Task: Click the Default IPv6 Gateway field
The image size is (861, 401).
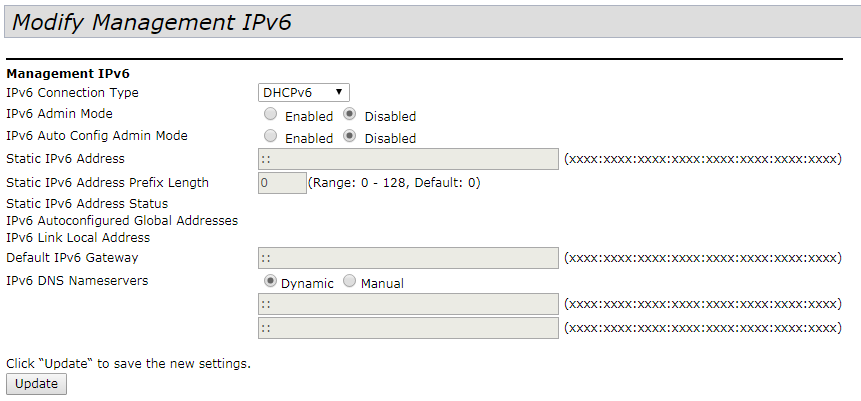Action: [408, 258]
